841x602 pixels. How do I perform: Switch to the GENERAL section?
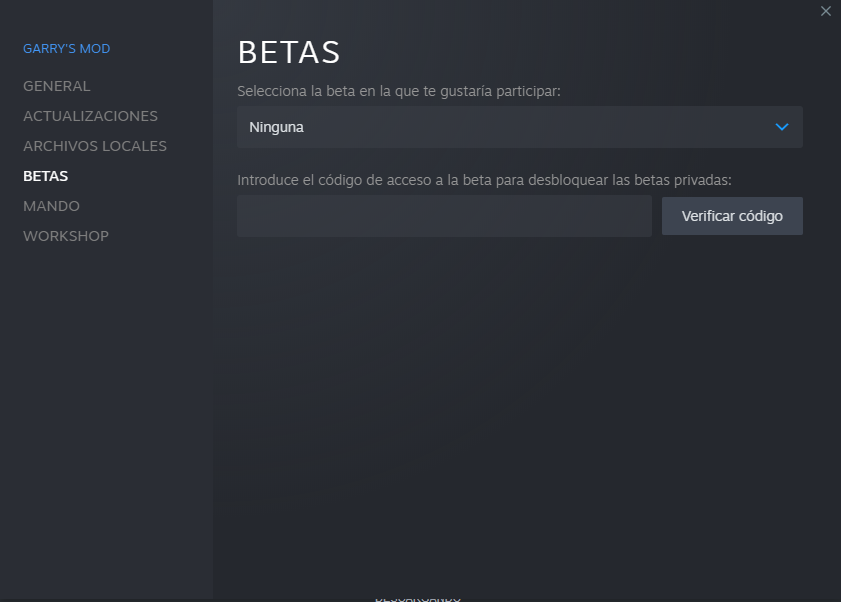coord(57,86)
